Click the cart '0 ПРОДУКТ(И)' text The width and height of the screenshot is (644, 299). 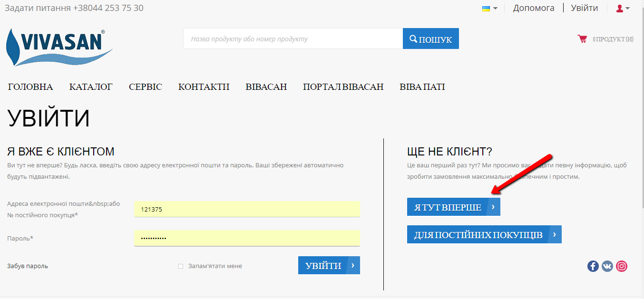tap(613, 39)
